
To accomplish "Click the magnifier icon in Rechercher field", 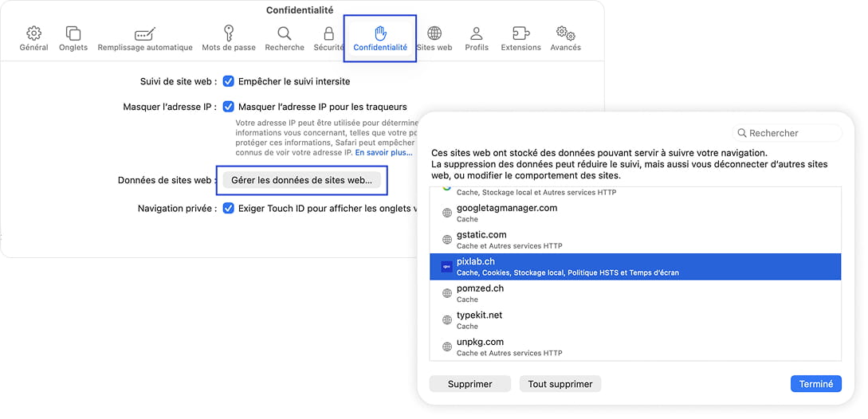I will coord(742,133).
